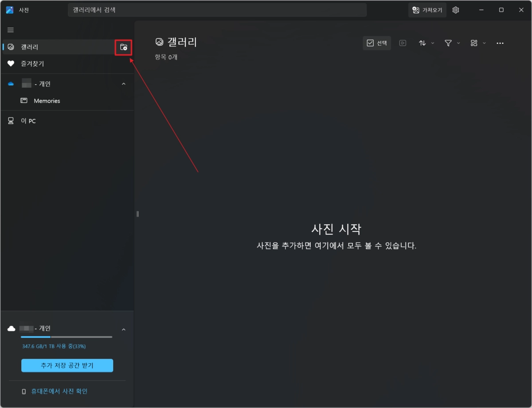532x408 pixels.
Task: Click the filter funnel icon
Action: coord(449,43)
